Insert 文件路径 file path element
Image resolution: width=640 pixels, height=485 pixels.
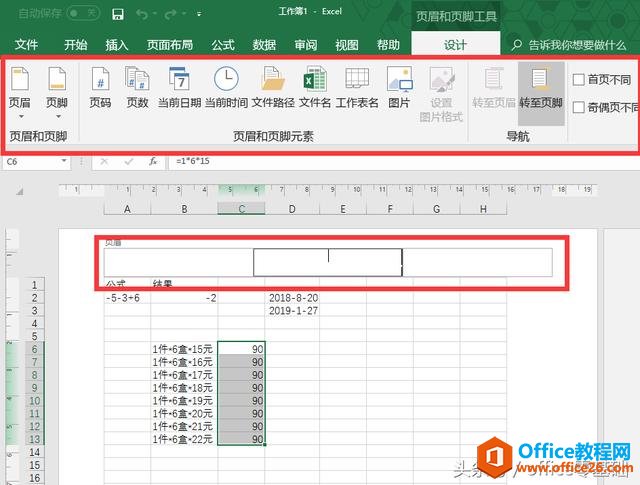[273, 87]
